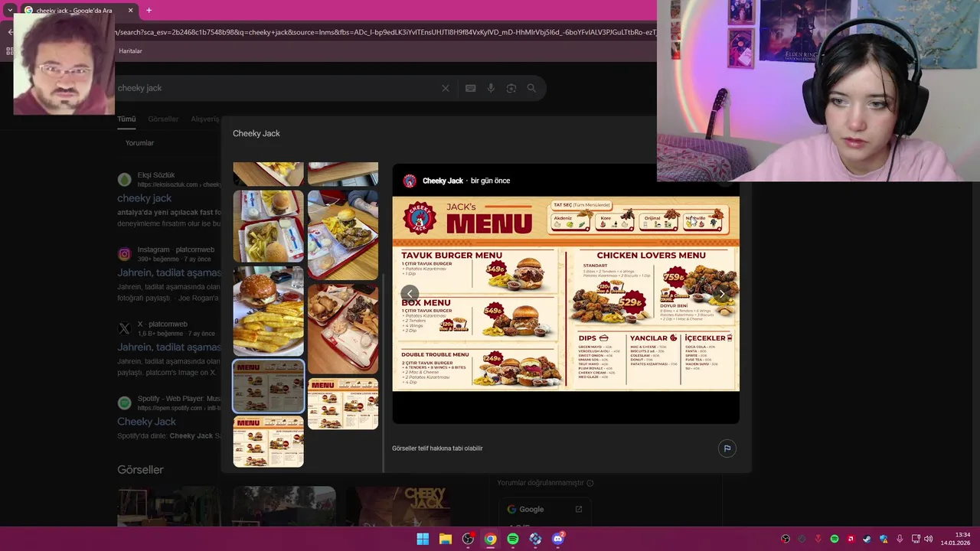This screenshot has width=980, height=551.
Task: Open the Ekşi Sözlük cheeky jack result
Action: (x=144, y=198)
